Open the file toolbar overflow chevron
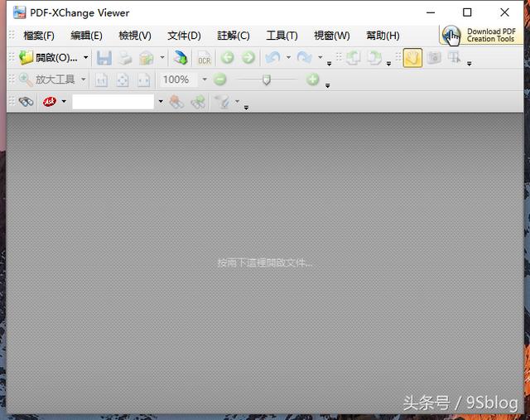The width and height of the screenshot is (530, 420). (x=330, y=64)
